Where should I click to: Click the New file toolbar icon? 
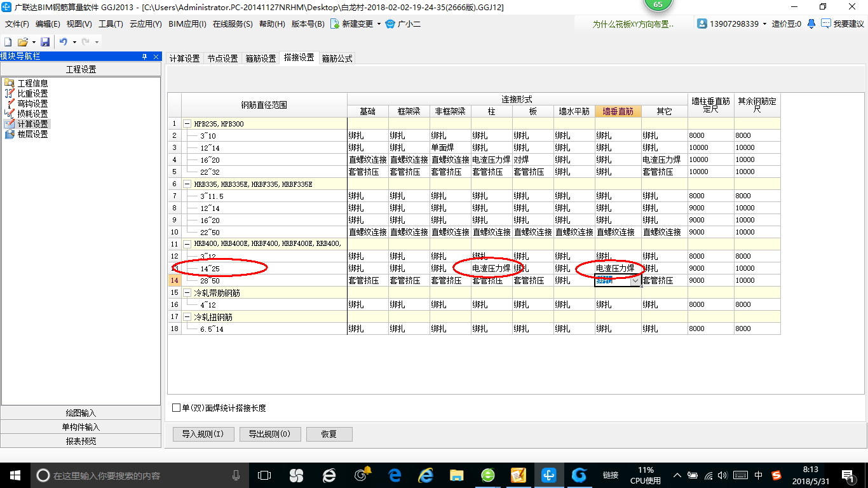tap(8, 42)
